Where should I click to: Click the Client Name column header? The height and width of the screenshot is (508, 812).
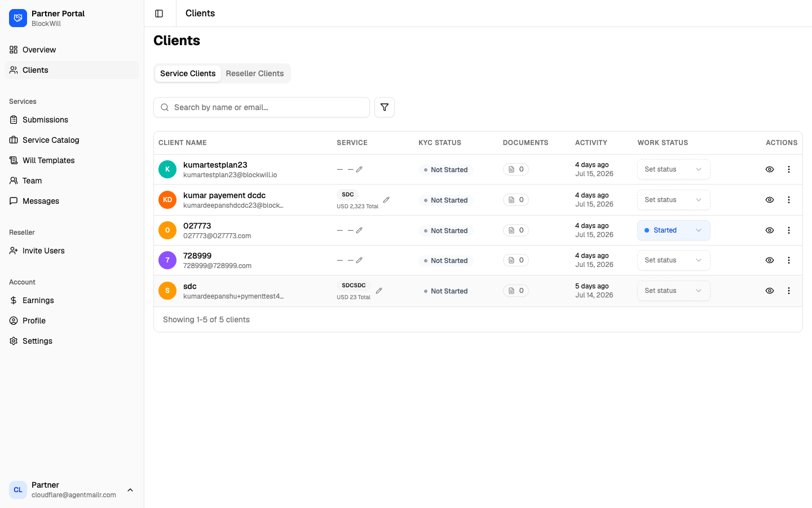pos(183,143)
